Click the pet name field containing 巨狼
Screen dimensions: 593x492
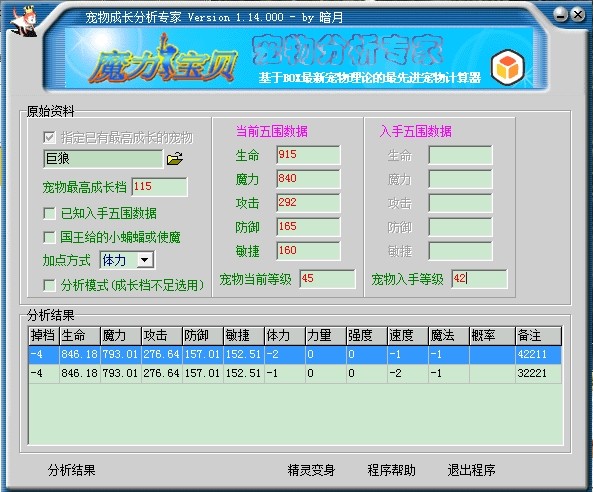[103, 159]
